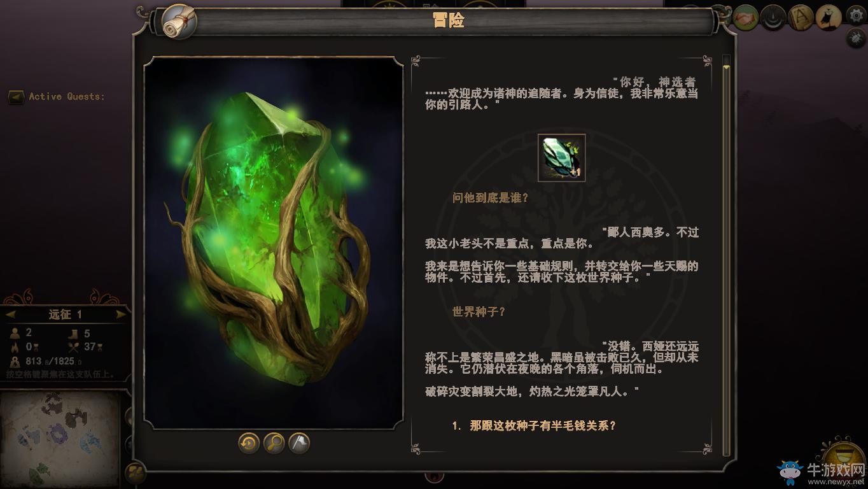Click the world minimap

click(59, 439)
